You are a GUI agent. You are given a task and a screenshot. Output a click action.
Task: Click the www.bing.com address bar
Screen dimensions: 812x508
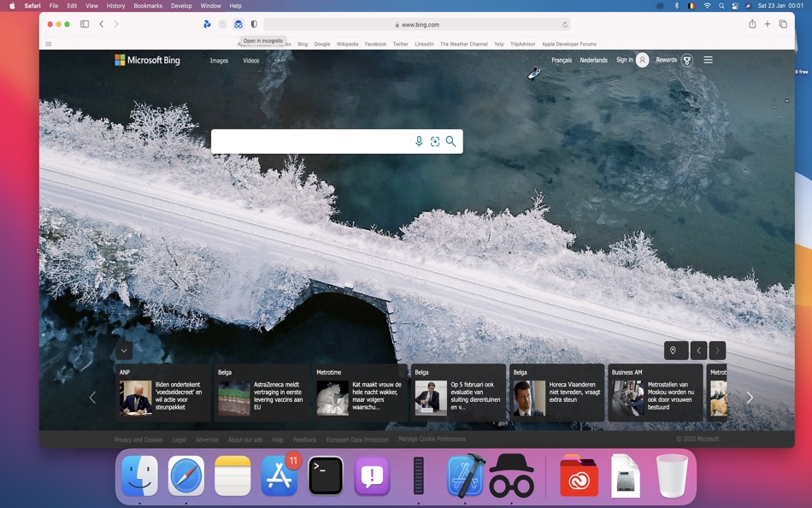tap(417, 24)
